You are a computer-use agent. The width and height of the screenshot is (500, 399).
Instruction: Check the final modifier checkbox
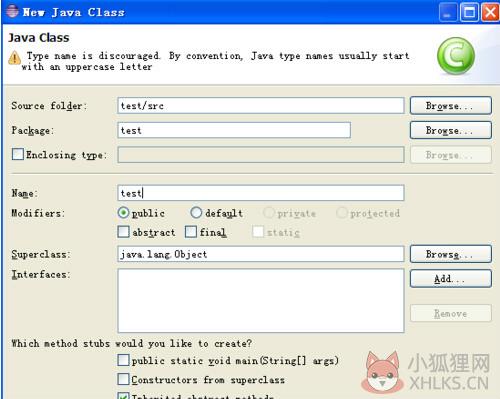(191, 232)
